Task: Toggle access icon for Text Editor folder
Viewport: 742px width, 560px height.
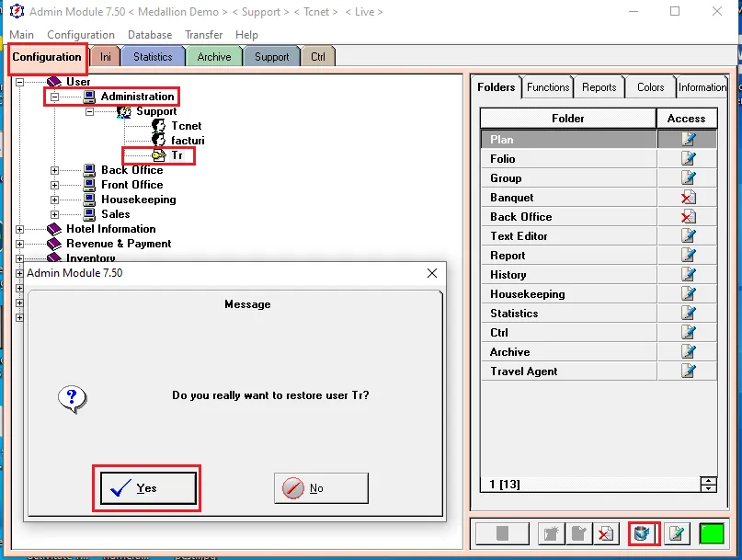Action: pos(688,235)
